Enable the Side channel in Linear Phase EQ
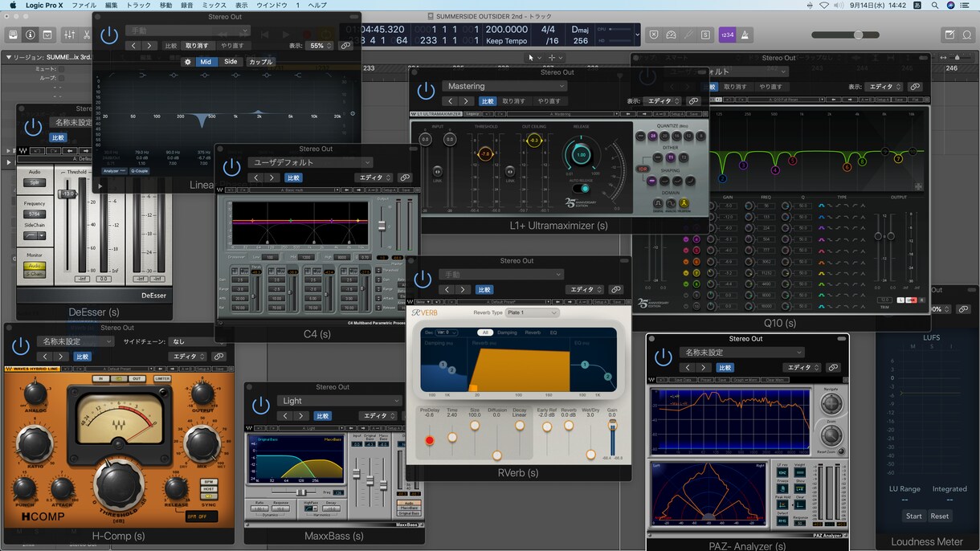 click(x=231, y=62)
